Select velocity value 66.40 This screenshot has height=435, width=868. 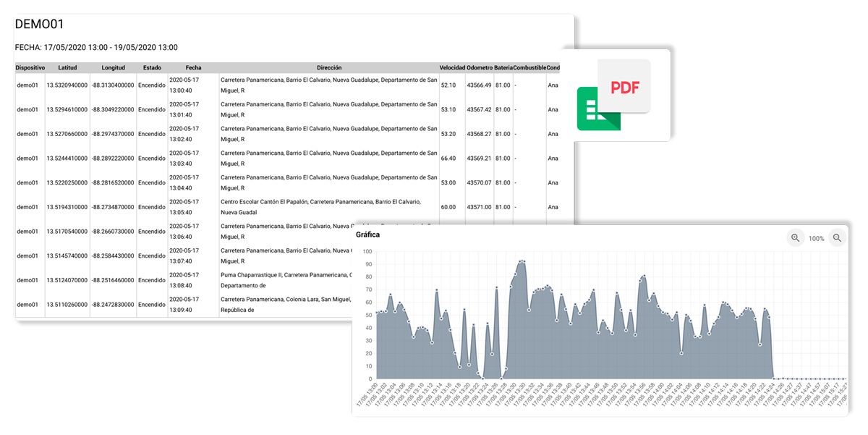[x=448, y=159]
